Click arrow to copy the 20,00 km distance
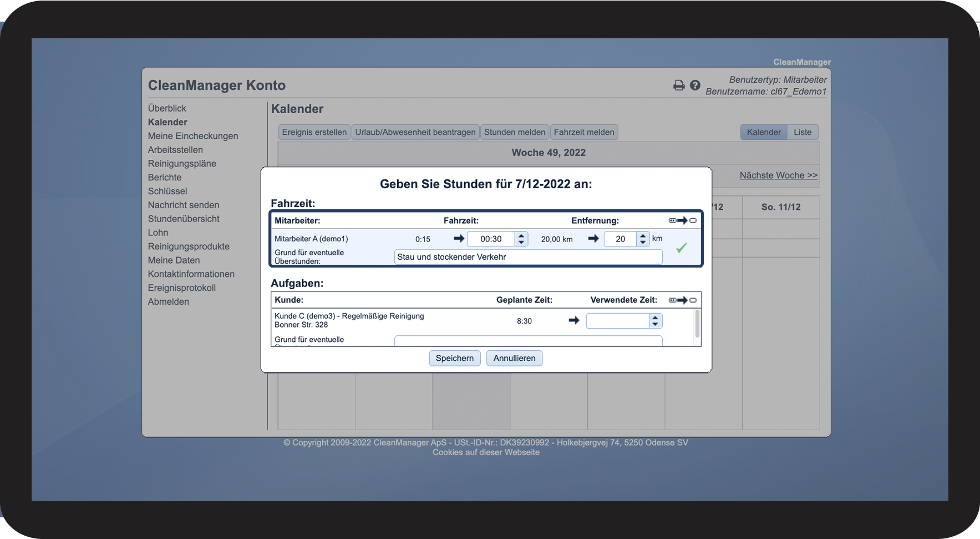The height and width of the screenshot is (539, 980). [593, 239]
